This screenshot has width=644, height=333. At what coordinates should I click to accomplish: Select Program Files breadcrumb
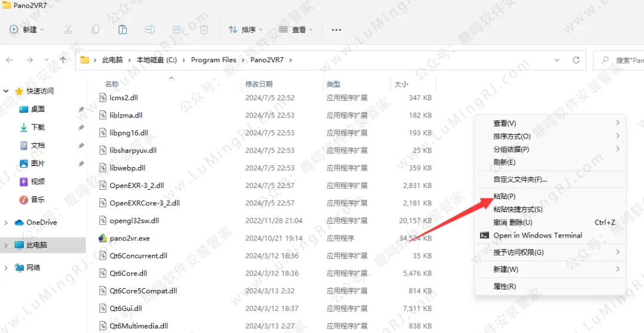tap(213, 60)
